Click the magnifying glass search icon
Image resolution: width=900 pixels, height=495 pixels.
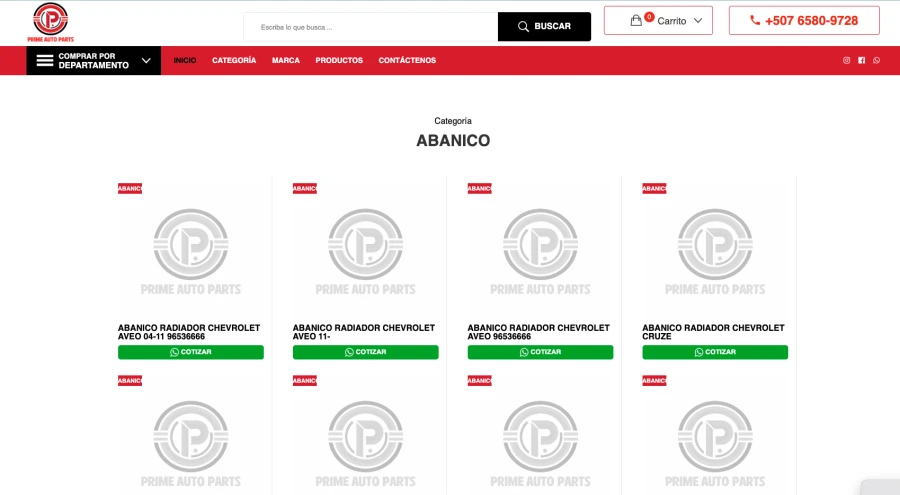[x=523, y=26]
